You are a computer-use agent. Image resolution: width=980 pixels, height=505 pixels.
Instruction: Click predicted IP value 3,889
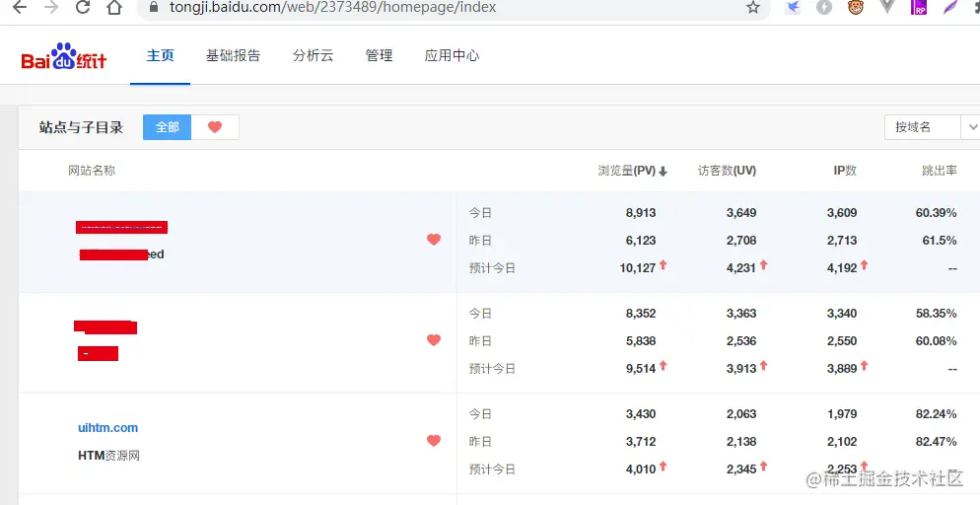(842, 369)
